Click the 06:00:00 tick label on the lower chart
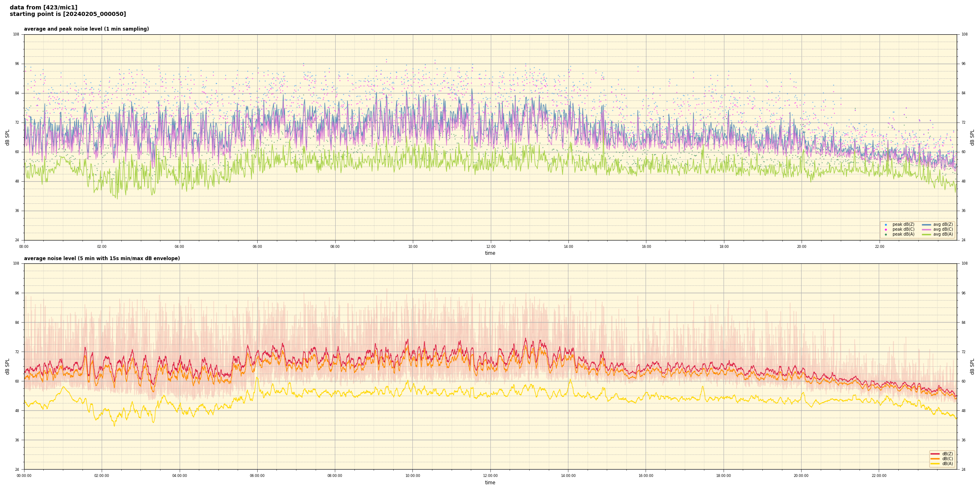Screen dimensions: 980x490 pyautogui.click(x=257, y=476)
